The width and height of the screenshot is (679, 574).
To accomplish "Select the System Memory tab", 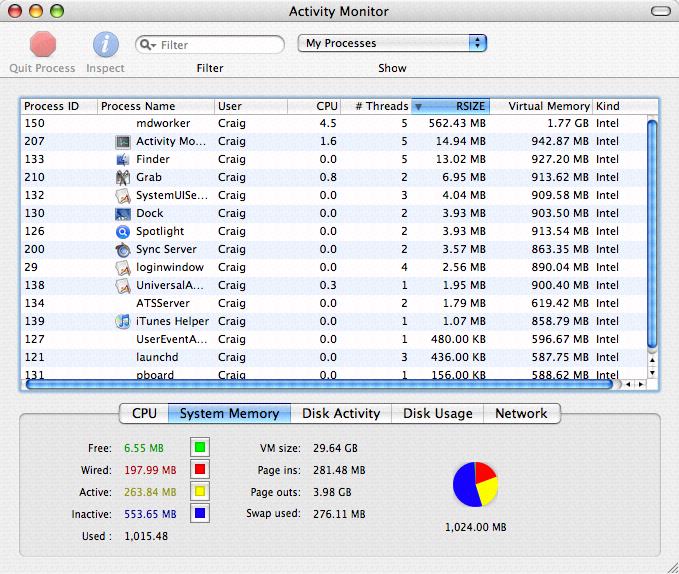I will pyautogui.click(x=230, y=413).
